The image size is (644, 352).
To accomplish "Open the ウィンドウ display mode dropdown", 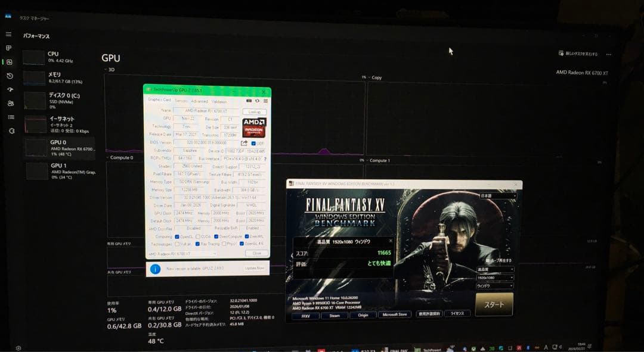I will (495, 286).
